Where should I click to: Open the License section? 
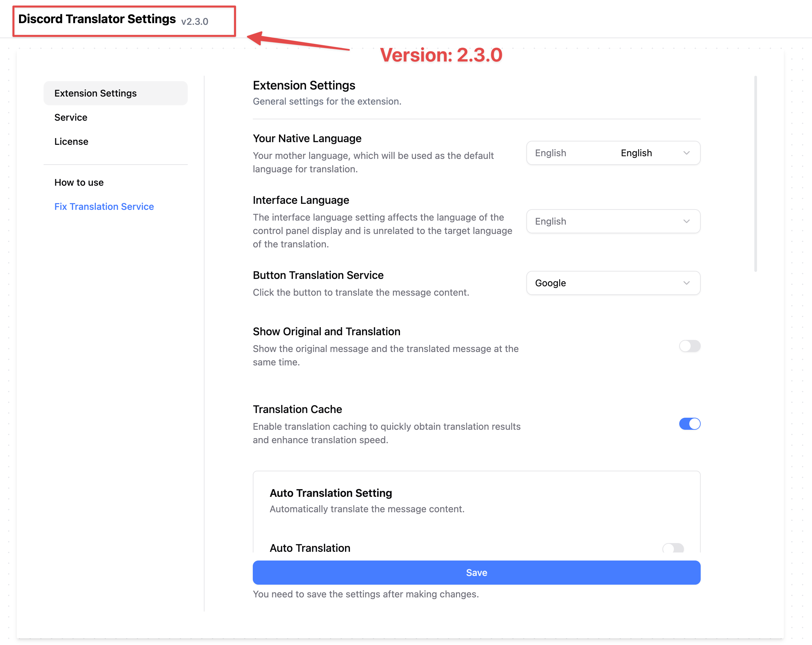coord(71,141)
